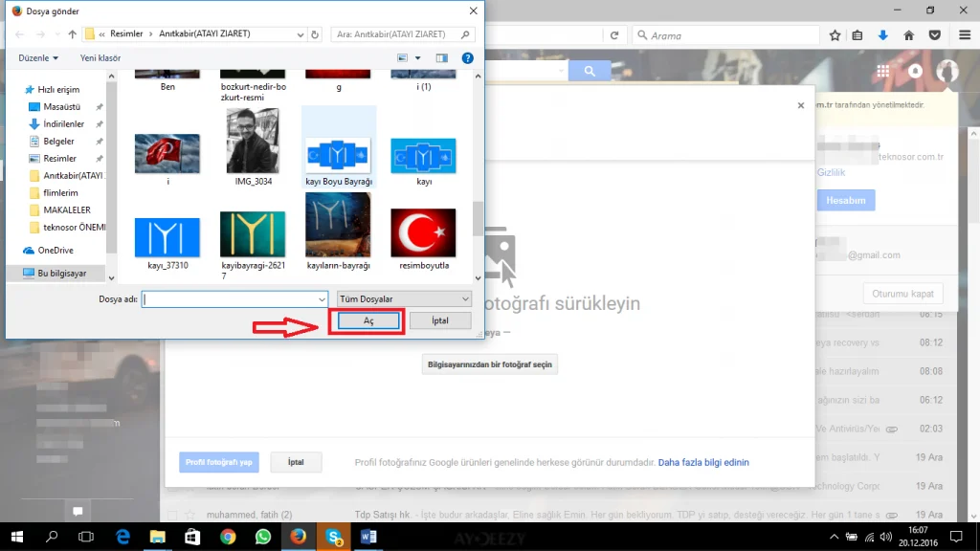Open the Tüm Dosyalar file type dropdown
The width and height of the screenshot is (980, 551).
pyautogui.click(x=404, y=299)
